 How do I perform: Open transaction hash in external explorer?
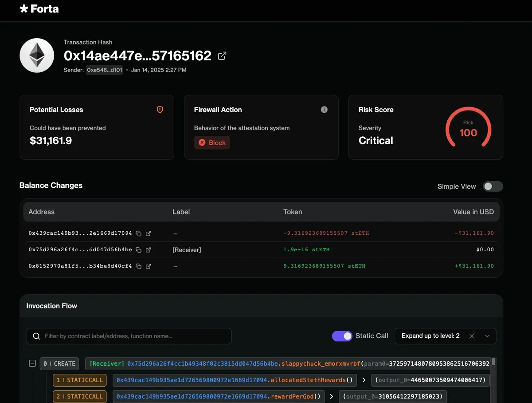tap(222, 56)
